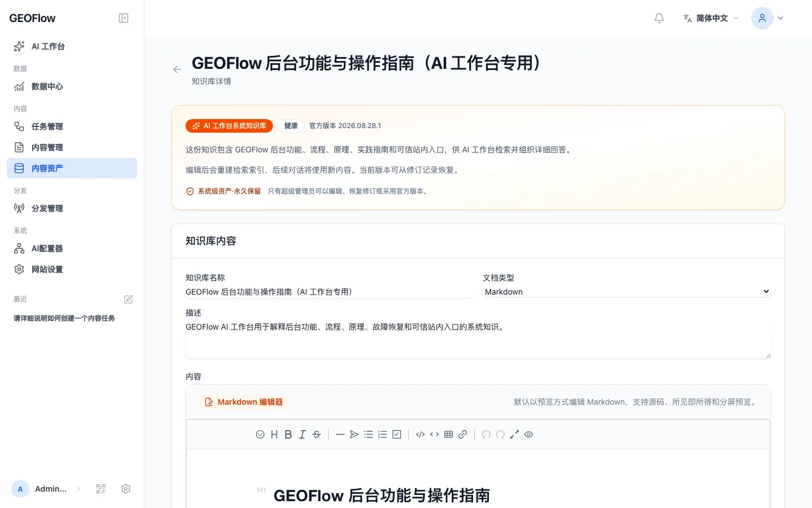Screen dimensions: 812x508
Task: Open settings gear at the sidebar bottom
Action: tap(126, 489)
